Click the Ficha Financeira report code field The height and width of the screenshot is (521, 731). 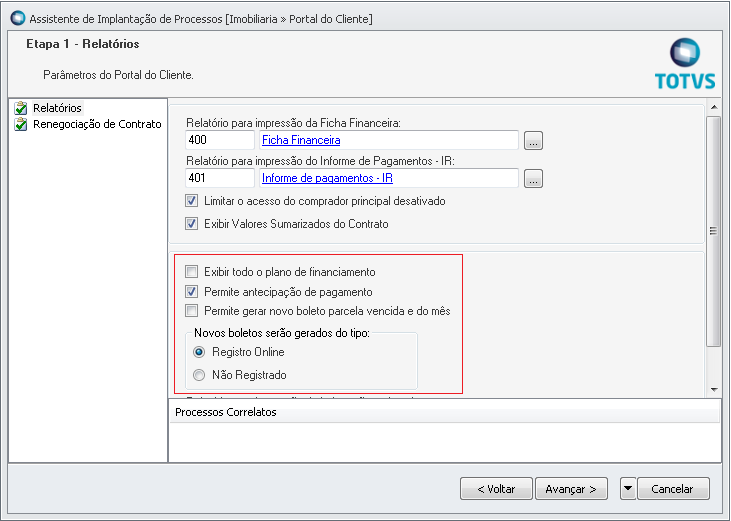(x=220, y=140)
